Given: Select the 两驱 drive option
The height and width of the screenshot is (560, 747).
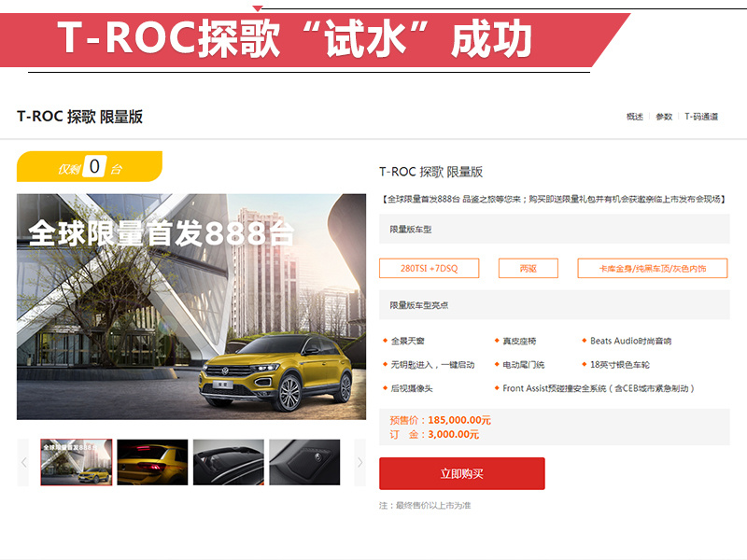Looking at the screenshot, I should [529, 268].
